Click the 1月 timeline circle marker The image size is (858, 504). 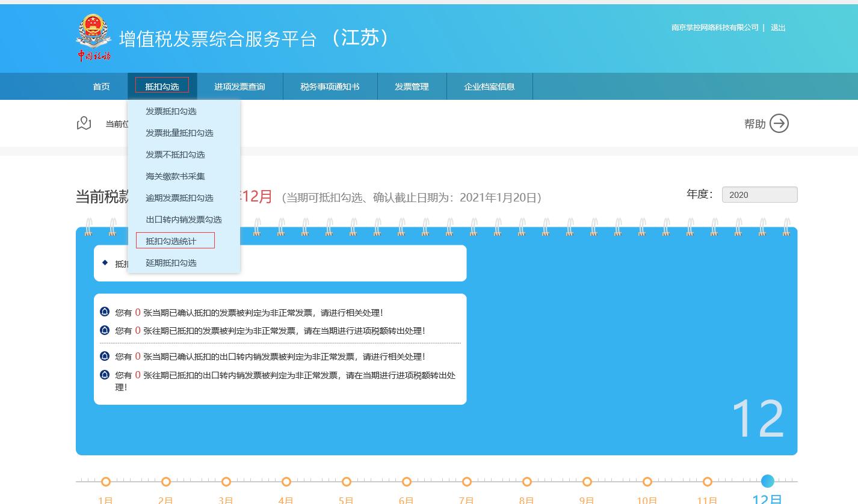106,482
